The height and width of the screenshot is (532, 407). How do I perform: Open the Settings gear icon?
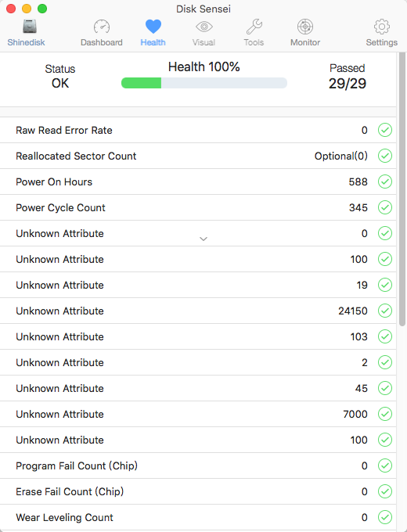(x=382, y=27)
